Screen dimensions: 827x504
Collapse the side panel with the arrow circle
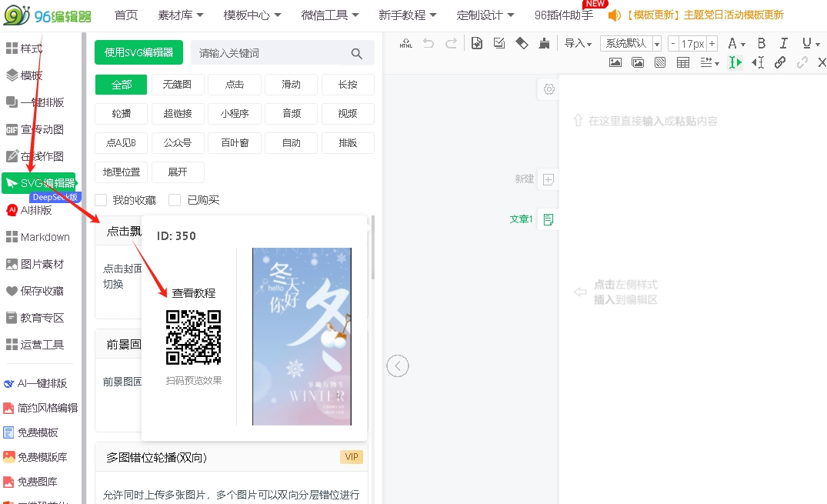398,365
